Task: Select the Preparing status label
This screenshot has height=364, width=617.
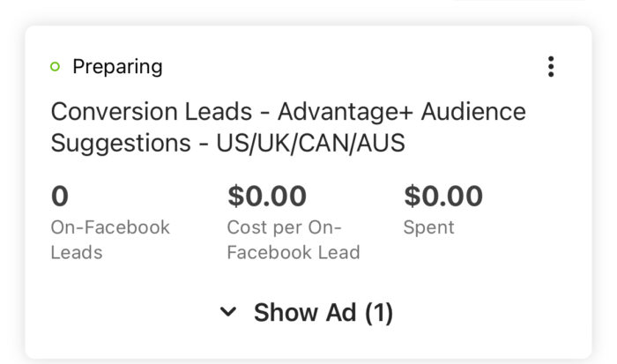Action: pyautogui.click(x=117, y=66)
